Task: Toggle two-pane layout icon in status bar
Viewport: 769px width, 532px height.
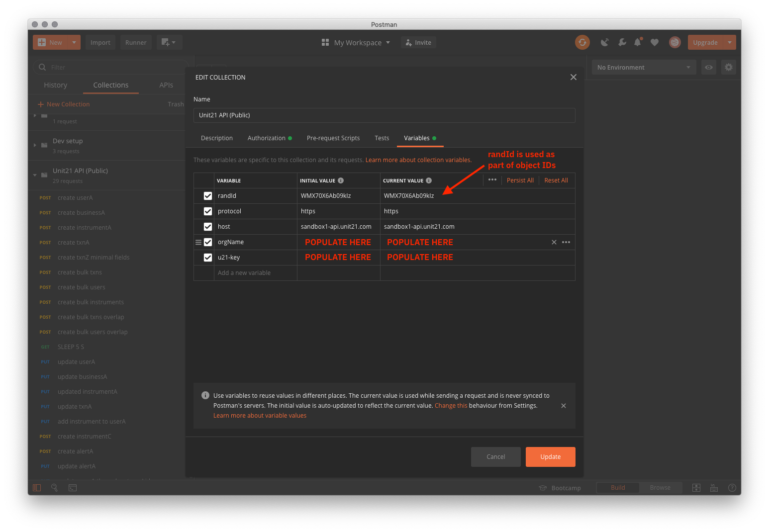Action: (696, 488)
